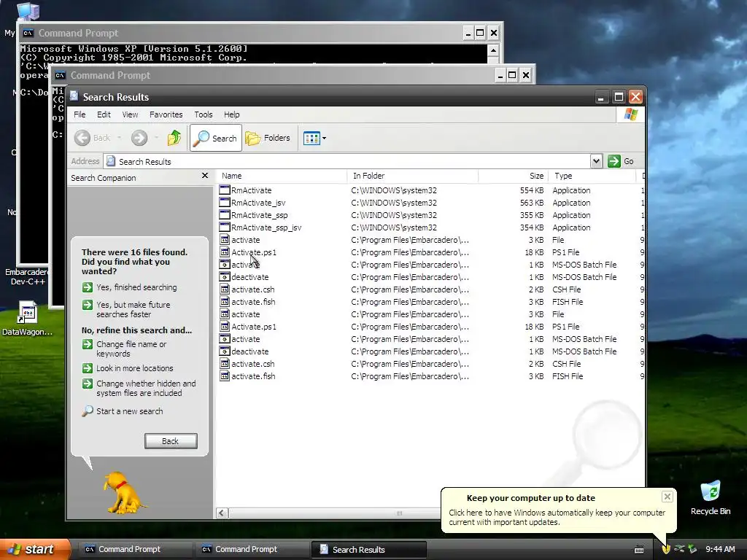Go up one folder level icon
This screenshot has width=747, height=560.
[x=174, y=138]
